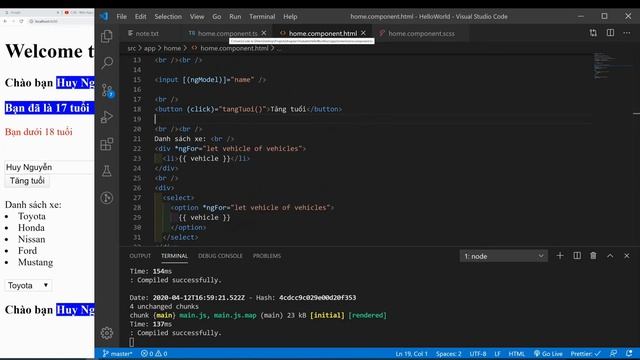Screen dimensions: 640x360
Task: Click UTF-8 encoding status
Action: (x=478, y=353)
